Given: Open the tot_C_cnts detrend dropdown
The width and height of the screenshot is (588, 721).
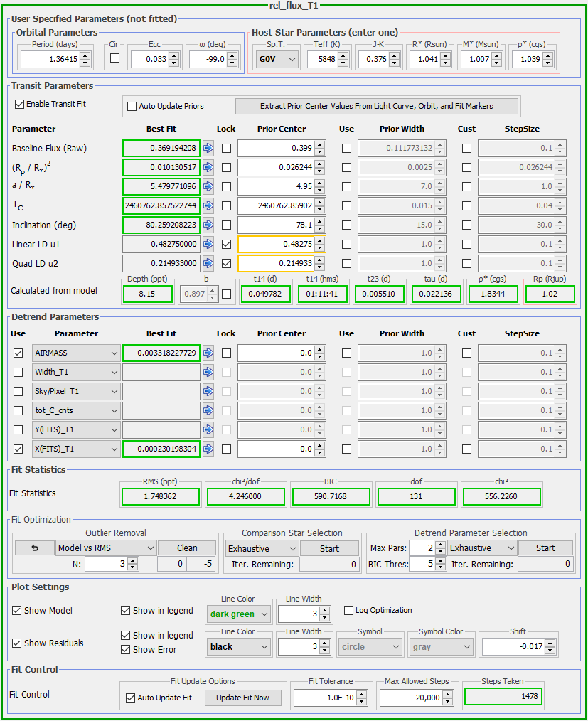Looking at the screenshot, I should tap(76, 410).
